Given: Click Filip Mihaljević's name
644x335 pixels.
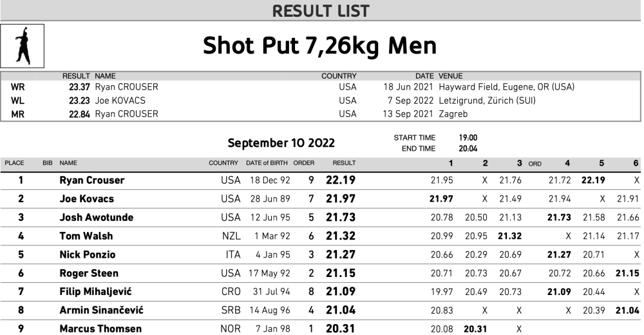Looking at the screenshot, I should coord(100,292).
